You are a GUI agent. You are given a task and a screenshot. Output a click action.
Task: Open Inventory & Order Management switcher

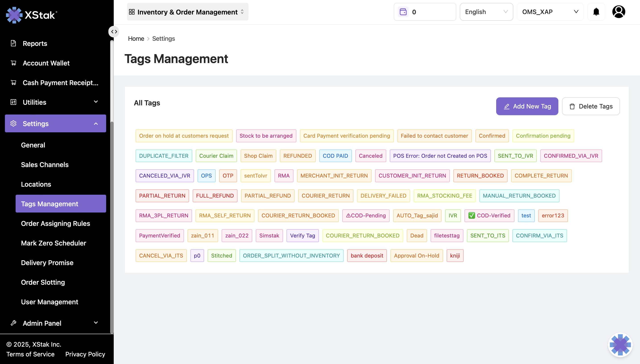(x=187, y=12)
